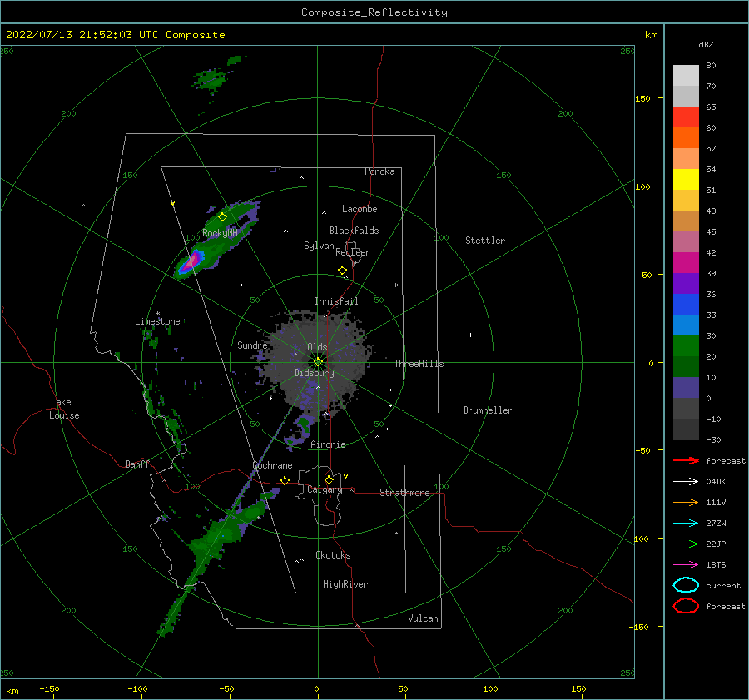The width and height of the screenshot is (749, 700).
Task: Click the Cochrane label
Action: click(x=272, y=465)
